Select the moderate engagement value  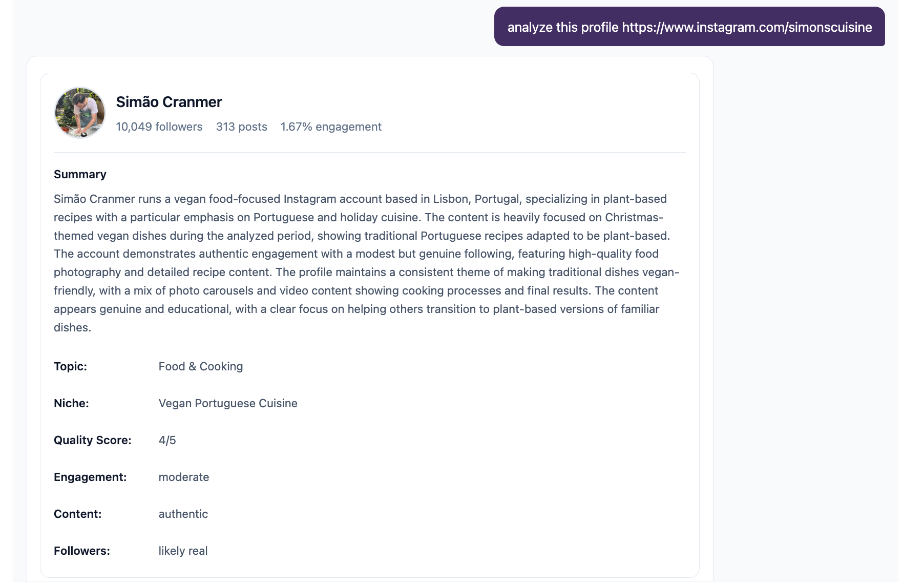click(x=184, y=477)
